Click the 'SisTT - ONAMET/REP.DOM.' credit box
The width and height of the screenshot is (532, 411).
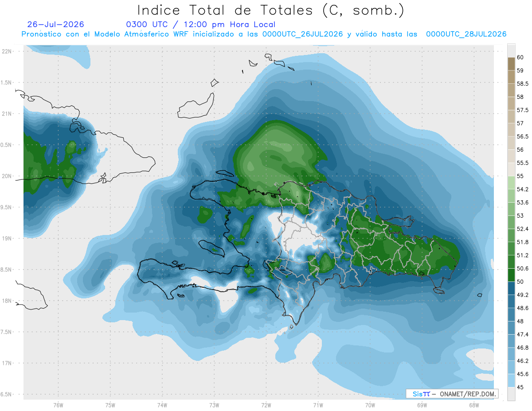(x=452, y=394)
